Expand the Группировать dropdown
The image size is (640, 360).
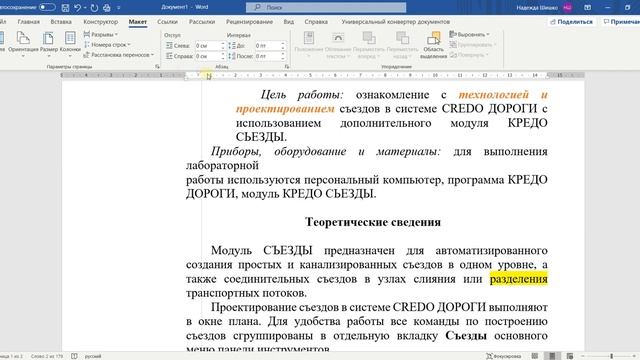[x=473, y=44]
